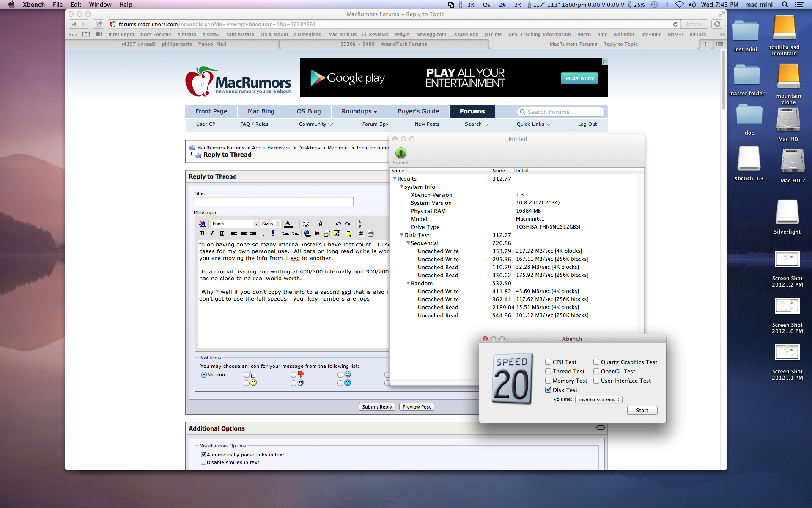Wrap selection in quote tags icon
Screen dimensions: 812x508
click(x=348, y=233)
